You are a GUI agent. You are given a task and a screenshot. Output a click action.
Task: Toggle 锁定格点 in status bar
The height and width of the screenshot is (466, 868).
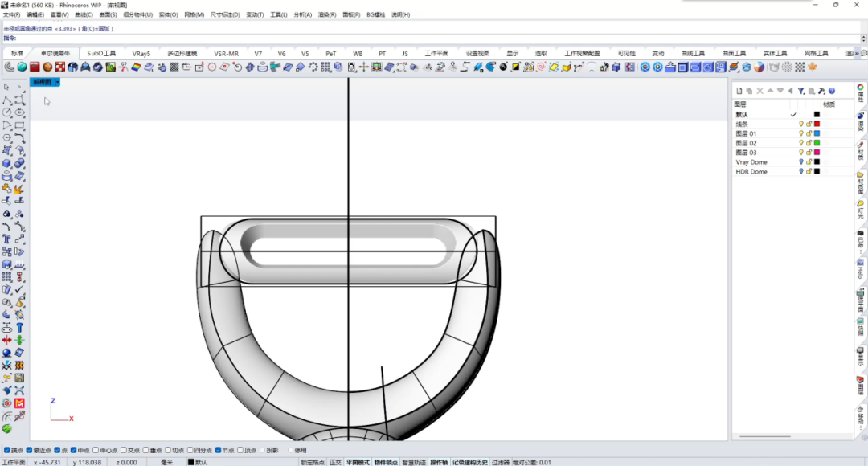coord(313,462)
